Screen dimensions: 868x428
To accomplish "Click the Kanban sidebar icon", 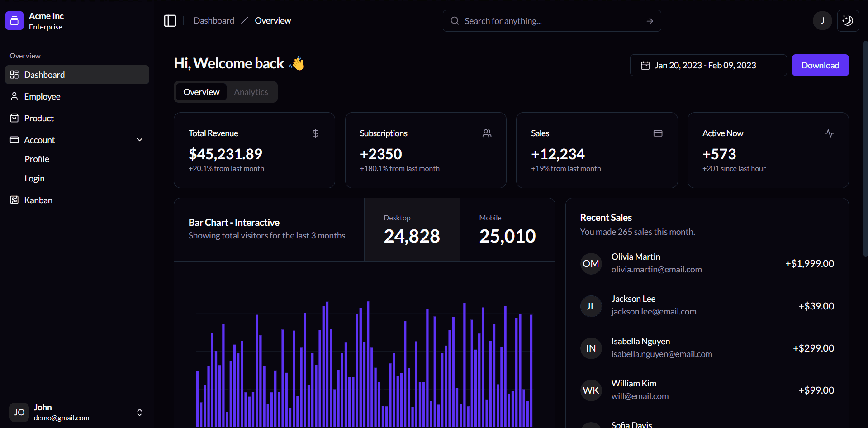I will click(14, 200).
